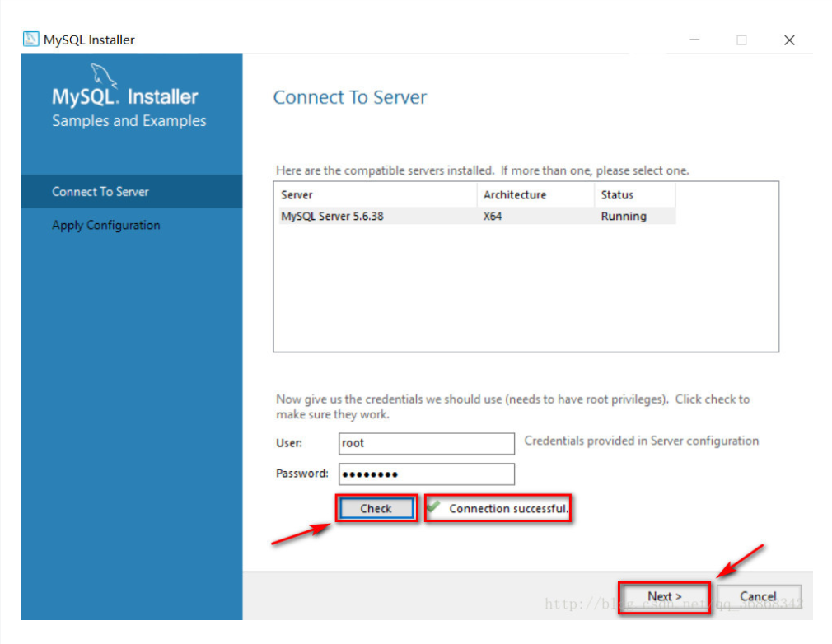The width and height of the screenshot is (832, 644).
Task: Click the Credentials provided in Server configuration note
Action: pyautogui.click(x=642, y=441)
